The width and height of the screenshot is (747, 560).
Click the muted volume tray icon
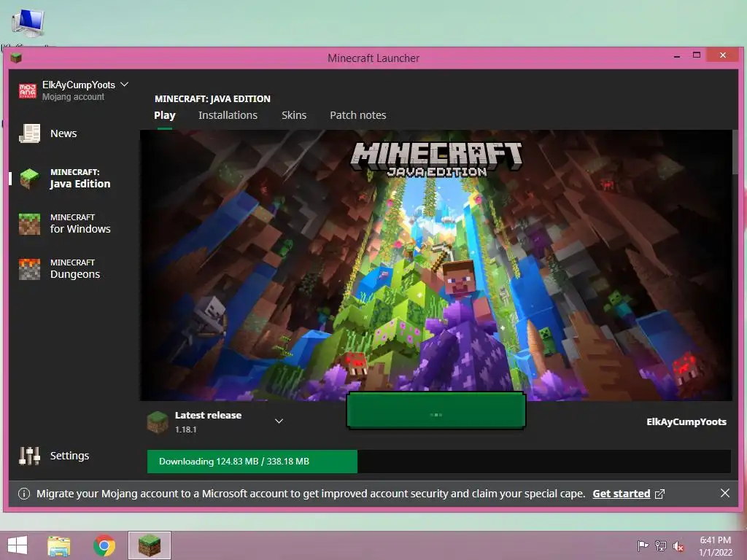tap(678, 545)
